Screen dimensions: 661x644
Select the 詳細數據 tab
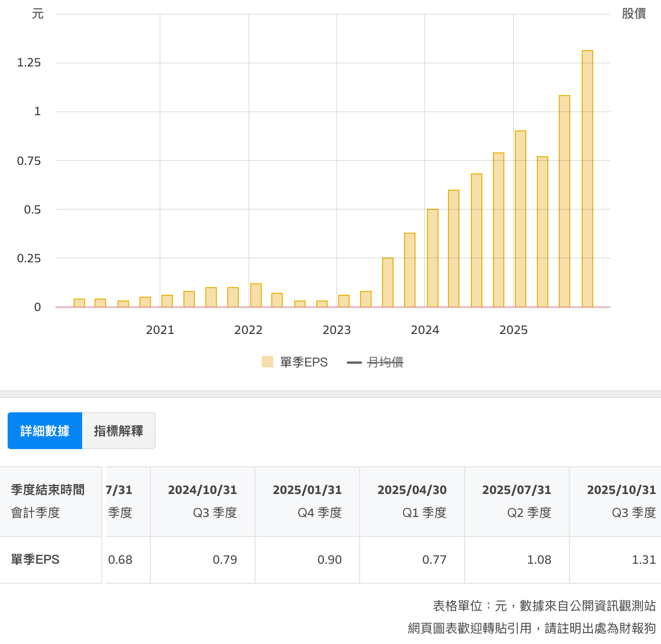(x=45, y=430)
